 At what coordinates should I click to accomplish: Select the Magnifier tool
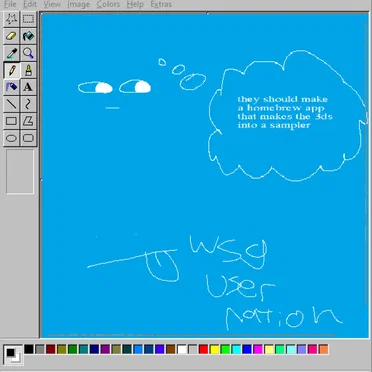click(x=28, y=53)
